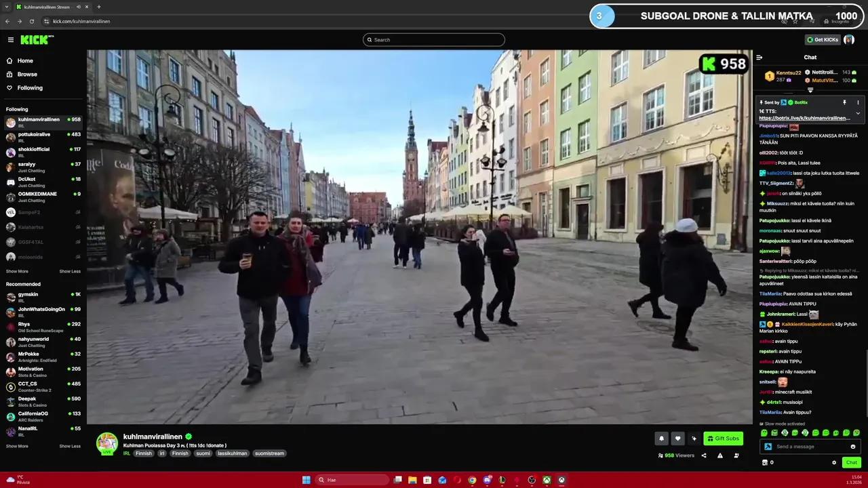Open JohnWhatsGoingOn recommended channel
Viewport: 868px width, 488px height.
click(43, 312)
